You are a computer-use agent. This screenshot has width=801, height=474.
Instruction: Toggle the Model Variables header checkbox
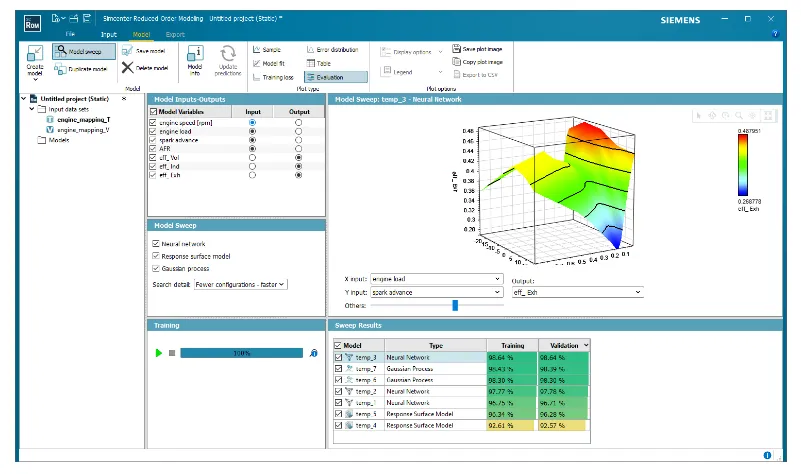tap(153, 111)
